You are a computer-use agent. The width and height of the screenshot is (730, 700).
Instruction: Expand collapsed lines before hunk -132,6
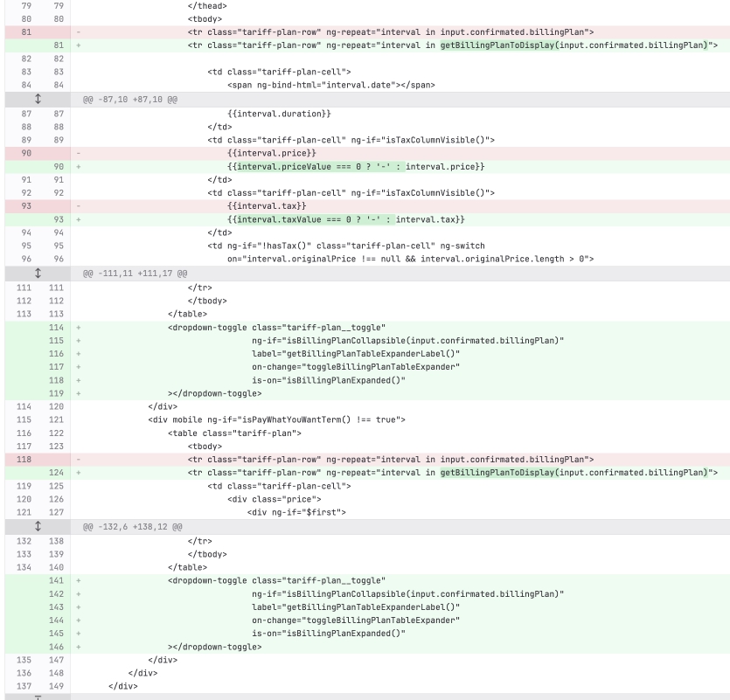(38, 526)
